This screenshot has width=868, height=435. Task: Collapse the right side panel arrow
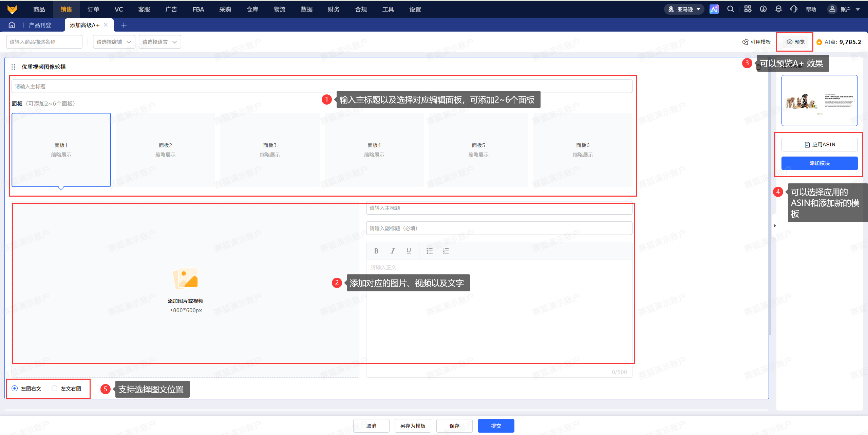point(775,225)
